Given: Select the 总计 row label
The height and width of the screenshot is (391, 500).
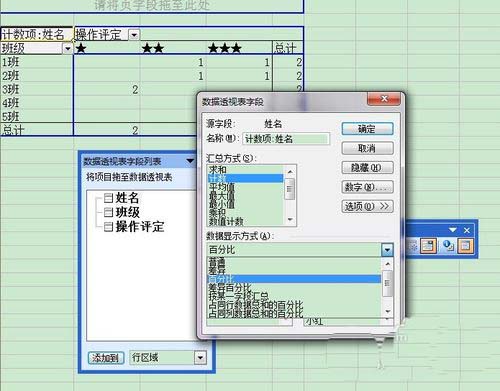Looking at the screenshot, I should pos(37,130).
